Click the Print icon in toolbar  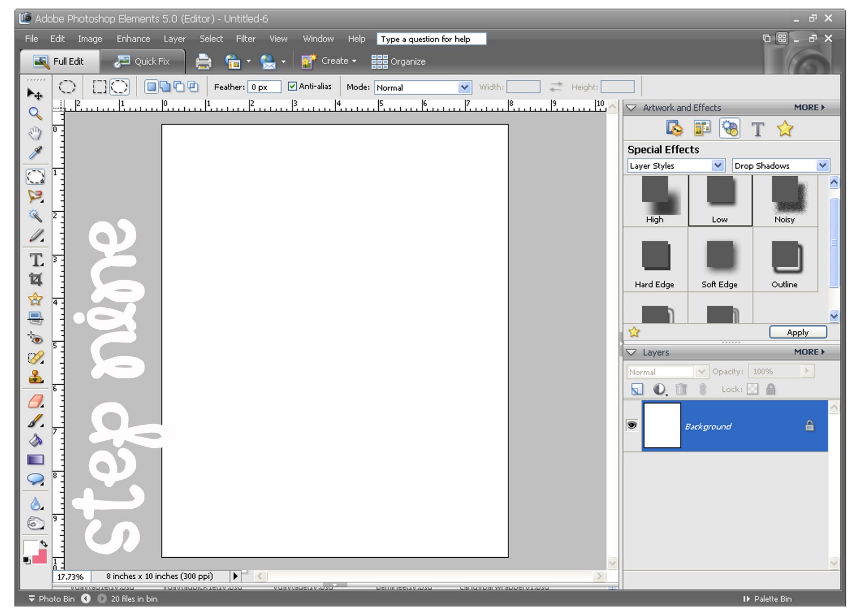pyautogui.click(x=203, y=61)
